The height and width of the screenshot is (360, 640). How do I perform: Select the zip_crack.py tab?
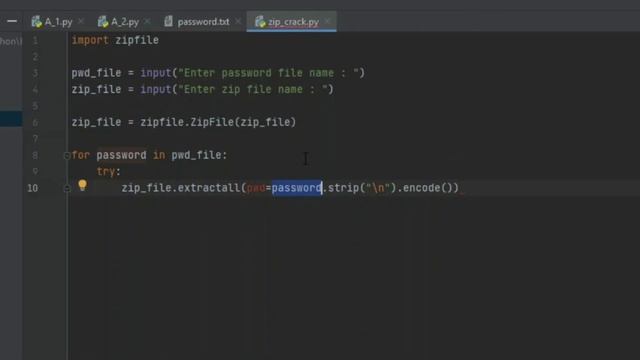[x=293, y=22]
